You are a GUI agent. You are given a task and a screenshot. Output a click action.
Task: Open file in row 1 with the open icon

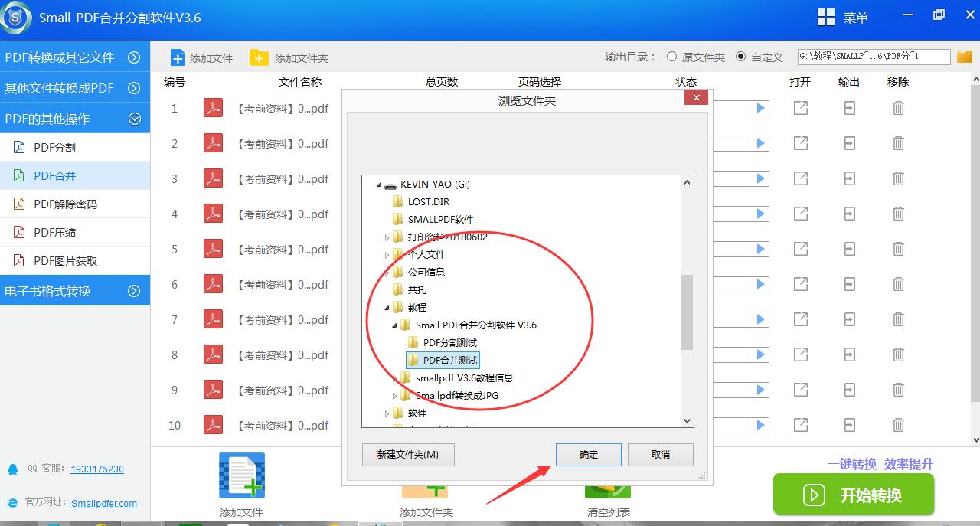click(x=801, y=108)
